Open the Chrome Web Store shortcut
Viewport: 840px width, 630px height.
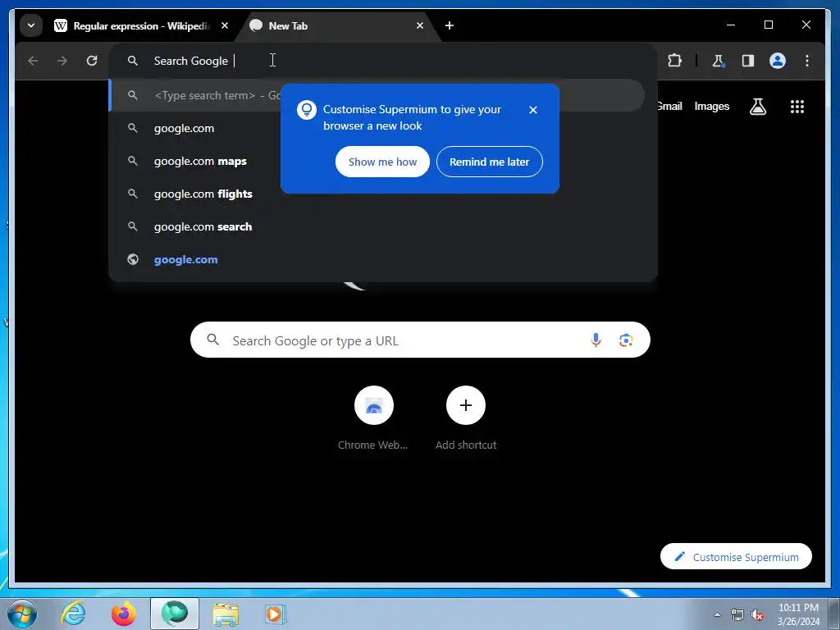pos(373,418)
